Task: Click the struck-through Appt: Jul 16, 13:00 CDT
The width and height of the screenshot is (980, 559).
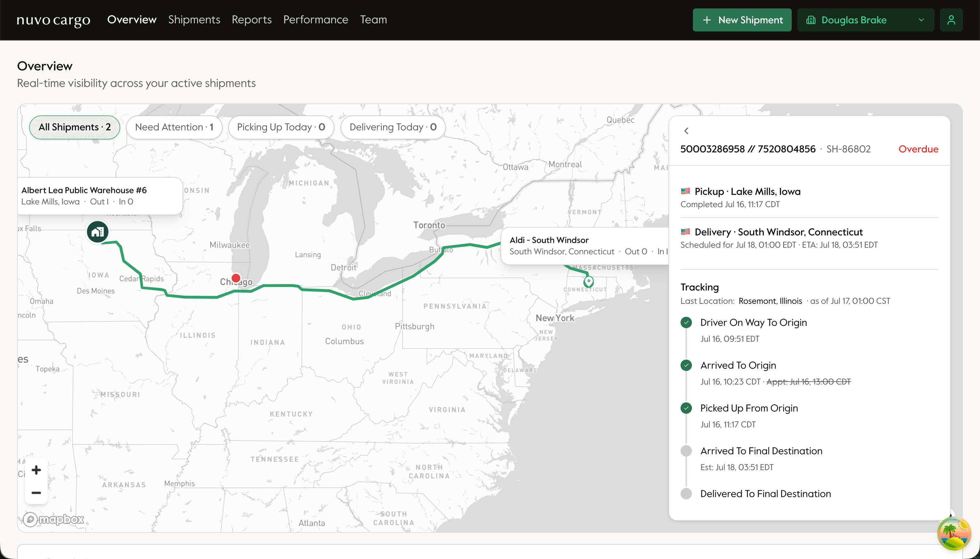Action: click(x=809, y=382)
